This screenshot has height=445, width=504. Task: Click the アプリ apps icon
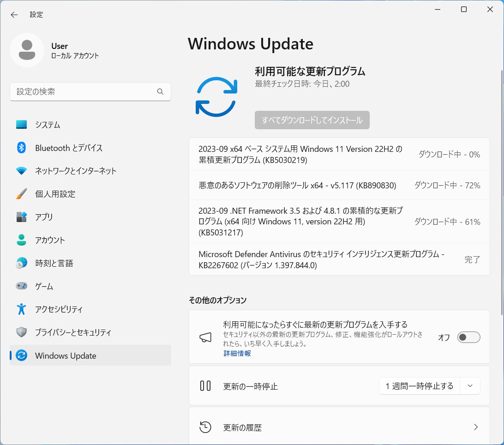coord(22,217)
